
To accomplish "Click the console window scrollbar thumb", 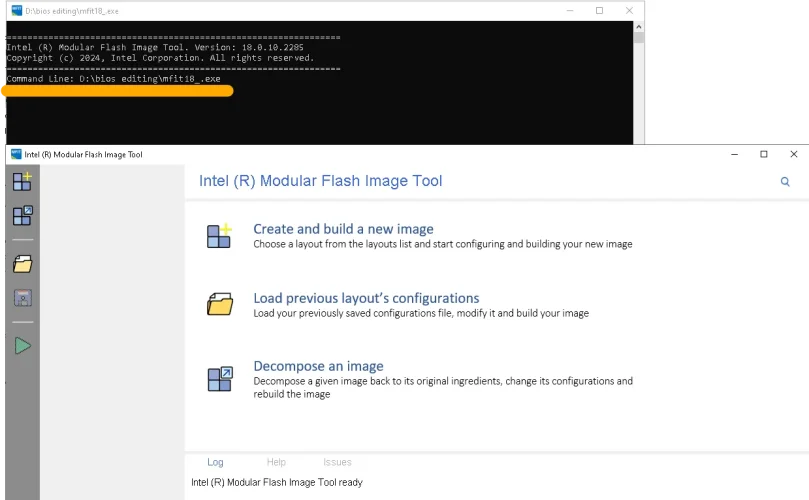I will coord(639,38).
